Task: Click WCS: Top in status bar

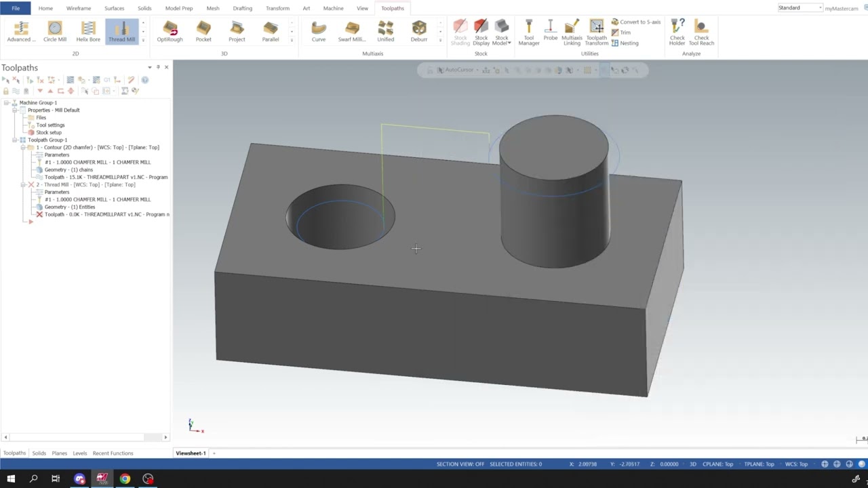Action: (x=796, y=464)
